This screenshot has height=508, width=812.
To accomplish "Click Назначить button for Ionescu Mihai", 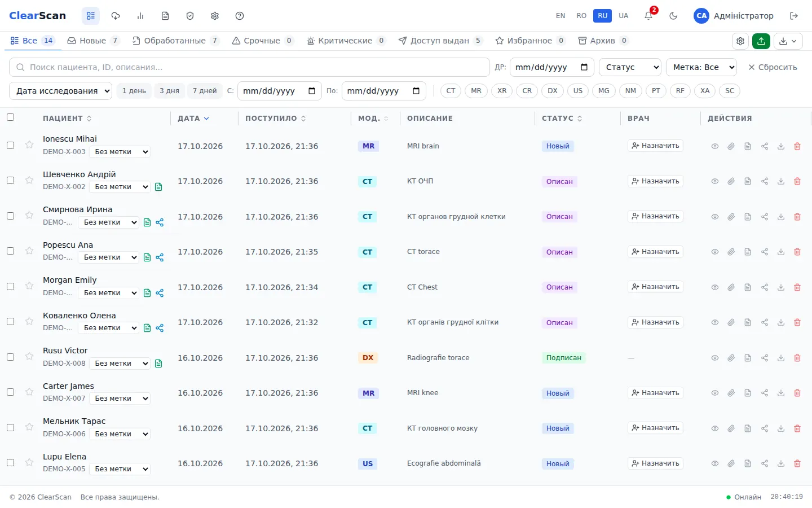I will (655, 146).
